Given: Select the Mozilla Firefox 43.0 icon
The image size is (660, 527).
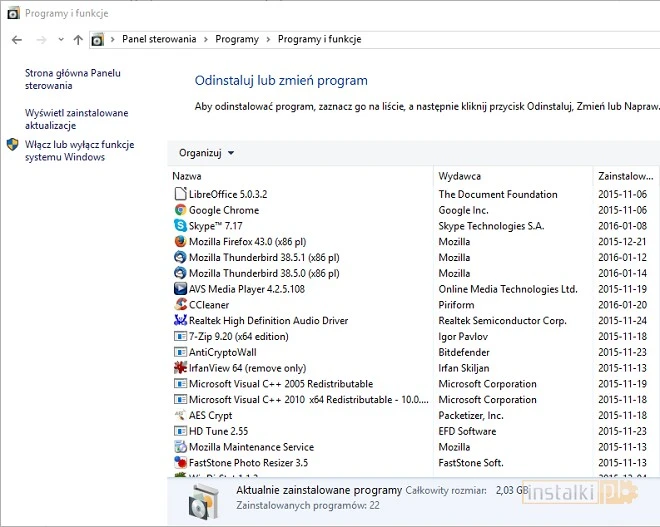Looking at the screenshot, I should (x=180, y=242).
